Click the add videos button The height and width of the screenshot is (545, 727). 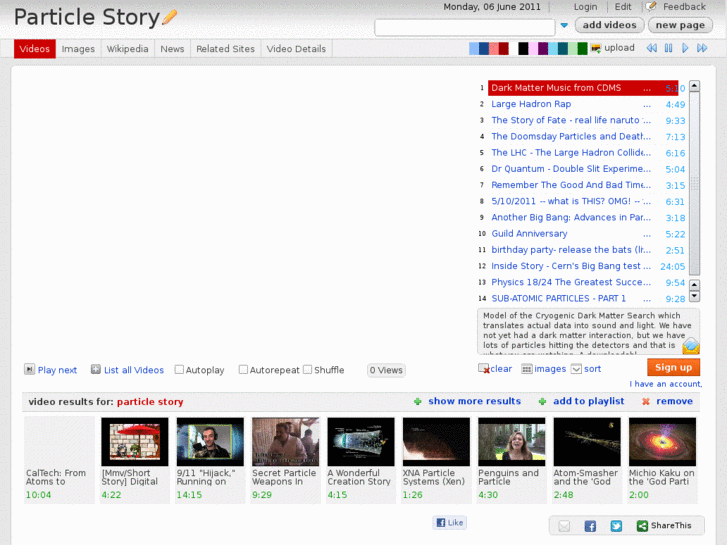(x=609, y=25)
